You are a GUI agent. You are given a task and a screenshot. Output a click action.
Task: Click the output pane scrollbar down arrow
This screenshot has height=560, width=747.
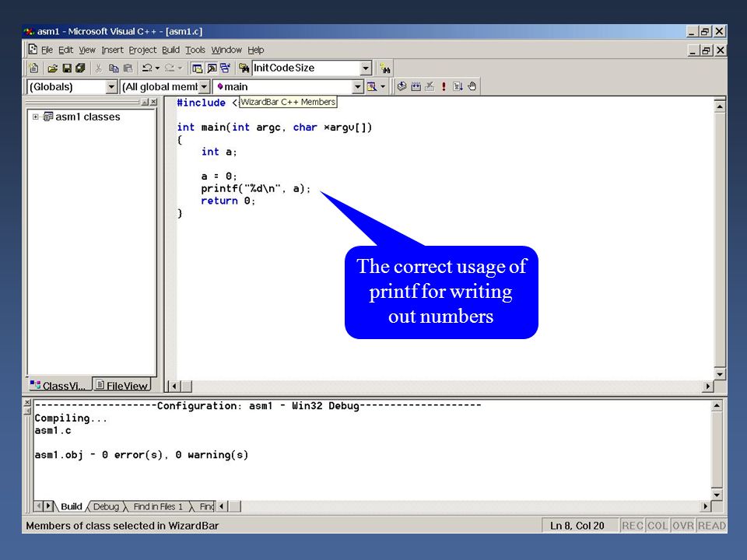click(717, 495)
